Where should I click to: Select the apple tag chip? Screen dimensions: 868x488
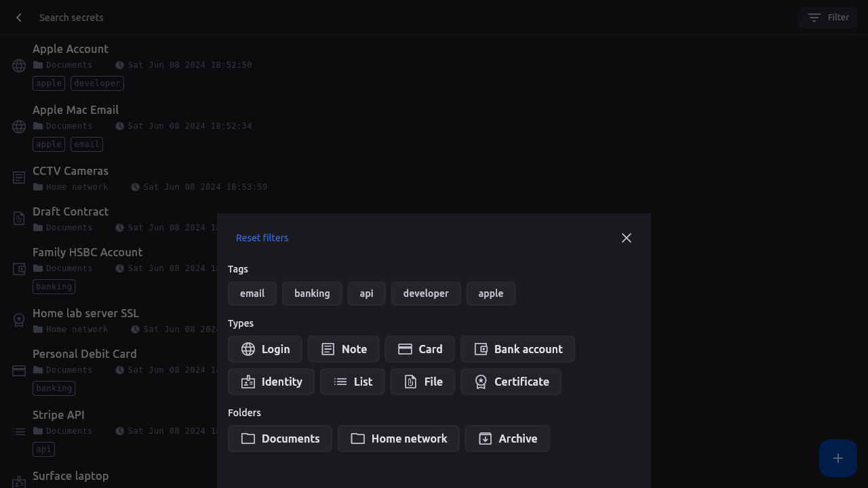pos(490,293)
